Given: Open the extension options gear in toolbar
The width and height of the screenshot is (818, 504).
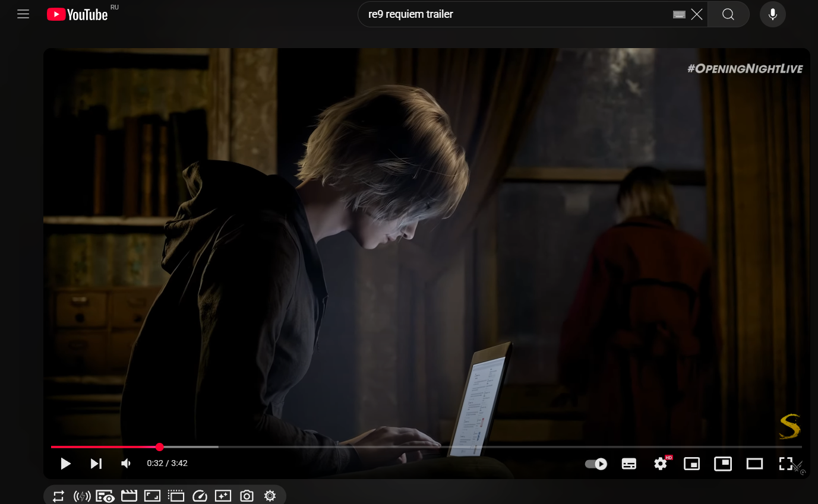Looking at the screenshot, I should (x=270, y=496).
